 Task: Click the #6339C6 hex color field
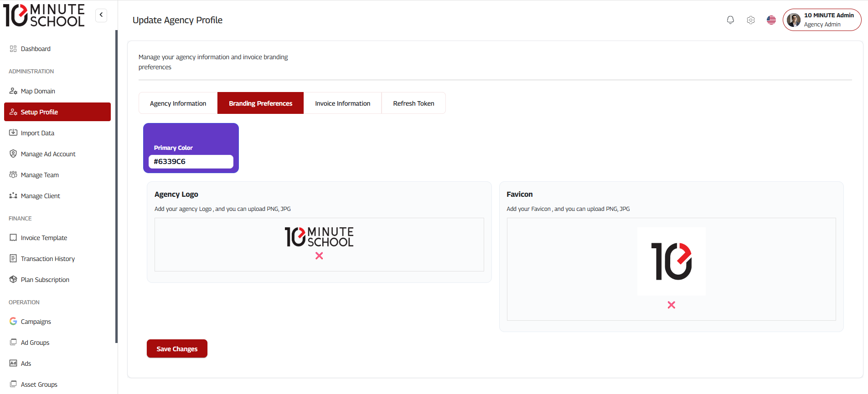[191, 162]
